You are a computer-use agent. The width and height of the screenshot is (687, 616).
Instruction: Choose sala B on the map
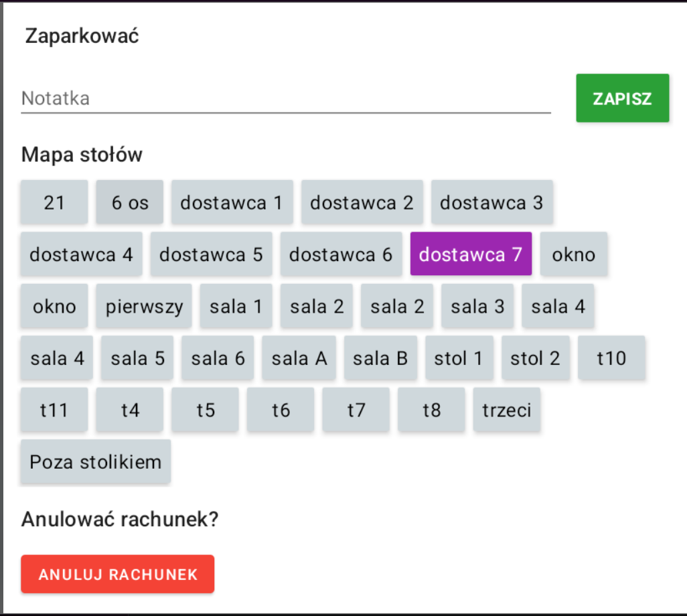click(x=380, y=358)
